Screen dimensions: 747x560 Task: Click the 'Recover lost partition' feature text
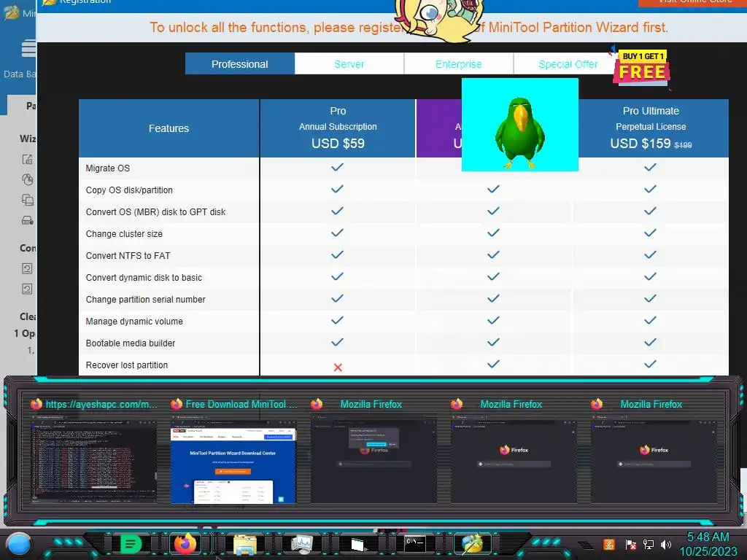point(127,365)
